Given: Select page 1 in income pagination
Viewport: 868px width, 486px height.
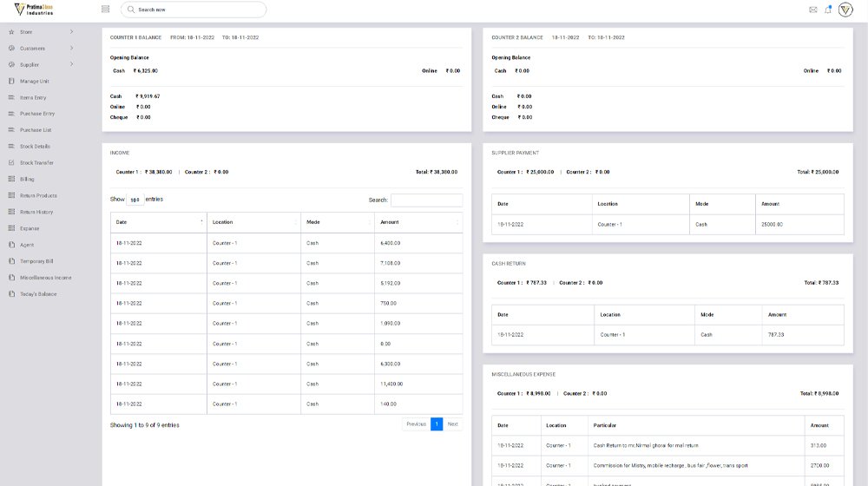Looking at the screenshot, I should [x=437, y=424].
